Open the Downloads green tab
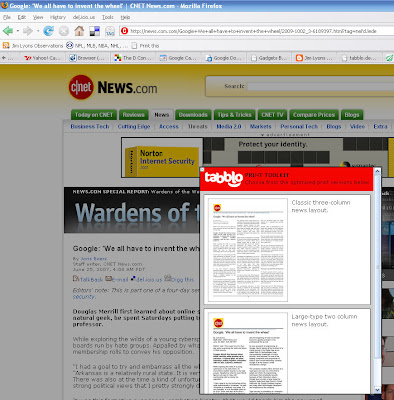394x400 pixels. click(x=193, y=115)
